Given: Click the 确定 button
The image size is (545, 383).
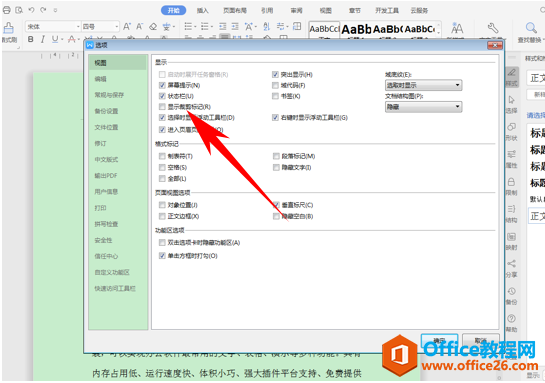Looking at the screenshot, I should click(x=439, y=340).
